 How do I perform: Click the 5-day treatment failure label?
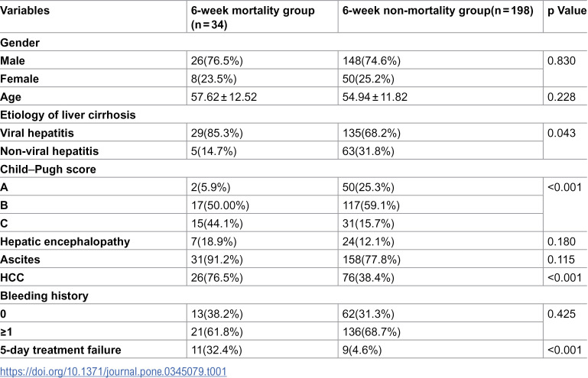pyautogui.click(x=60, y=350)
